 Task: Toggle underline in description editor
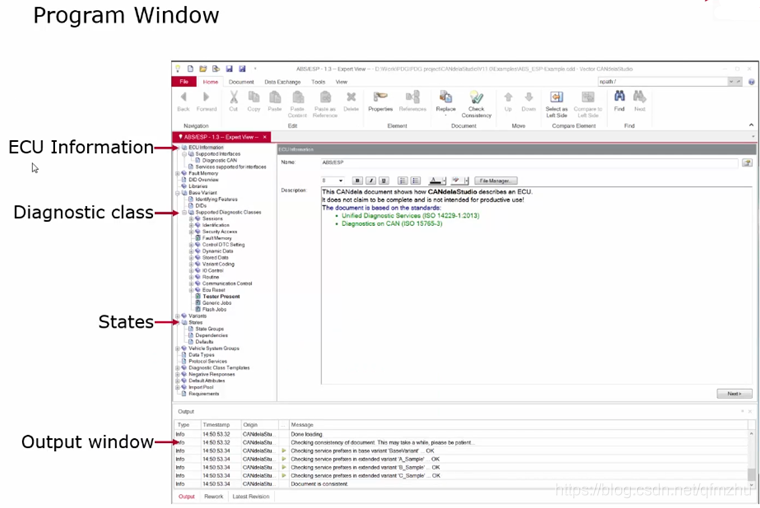pyautogui.click(x=384, y=180)
